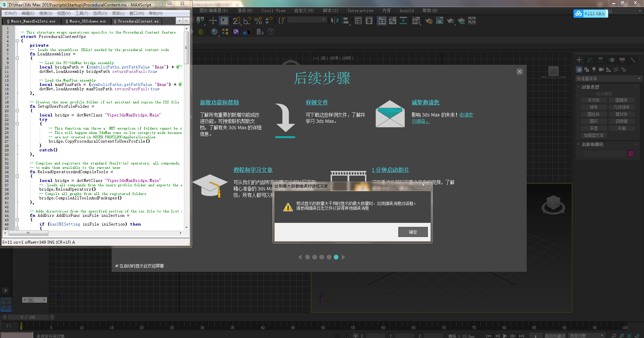The width and height of the screenshot is (644, 338).
Task: Select the Systems category icon
Action: coord(623,69)
